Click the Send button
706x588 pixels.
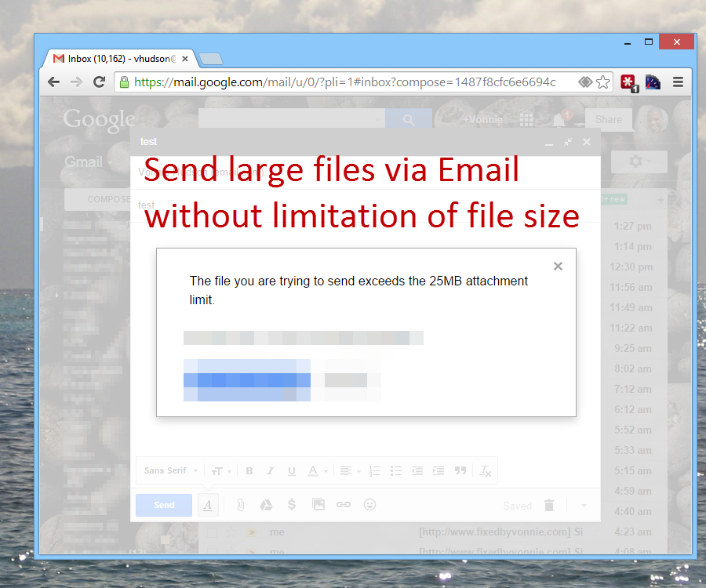point(163,505)
